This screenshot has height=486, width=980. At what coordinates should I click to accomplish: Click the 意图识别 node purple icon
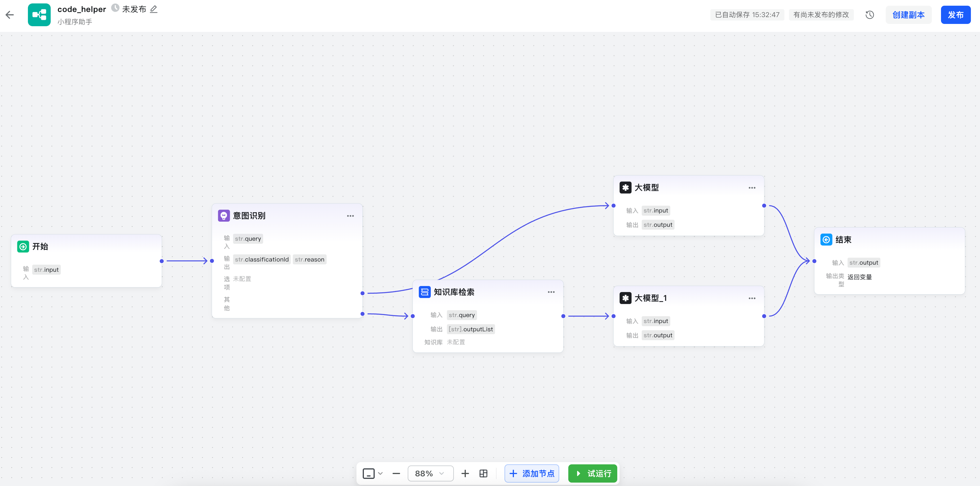coord(224,216)
